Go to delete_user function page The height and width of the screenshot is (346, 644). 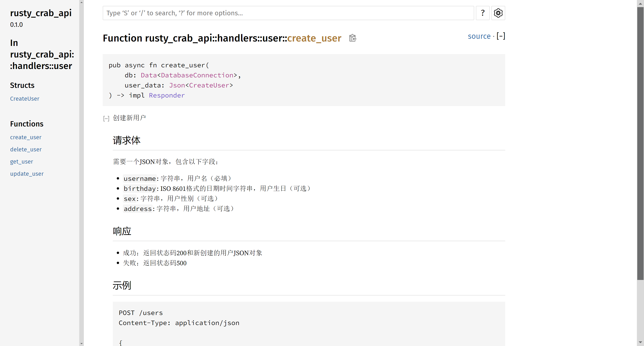26,149
